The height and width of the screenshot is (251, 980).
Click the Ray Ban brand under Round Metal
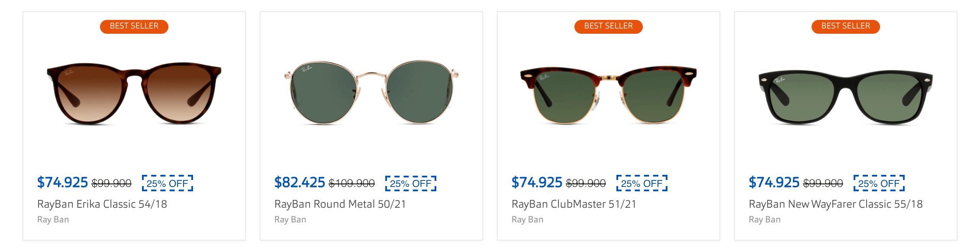point(290,220)
